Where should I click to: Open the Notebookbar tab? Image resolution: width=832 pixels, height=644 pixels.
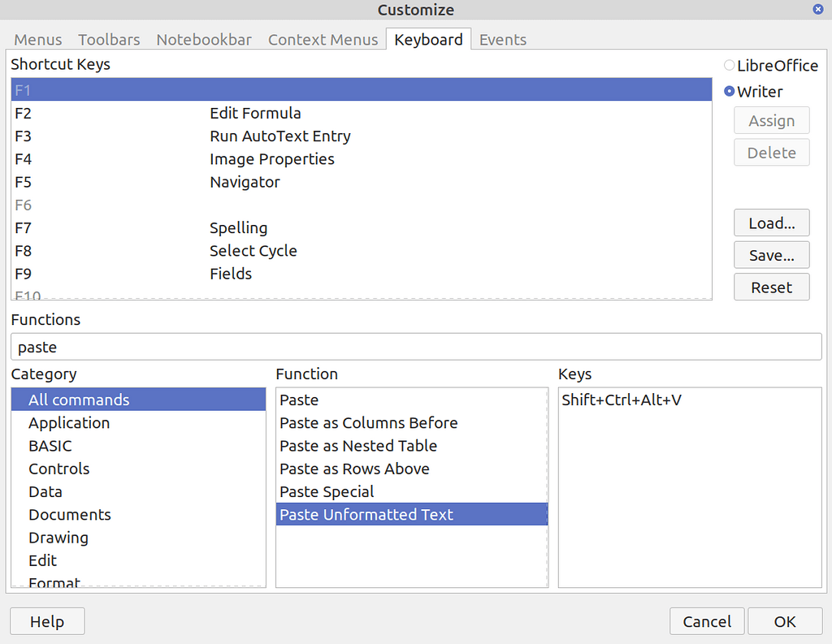click(x=203, y=39)
